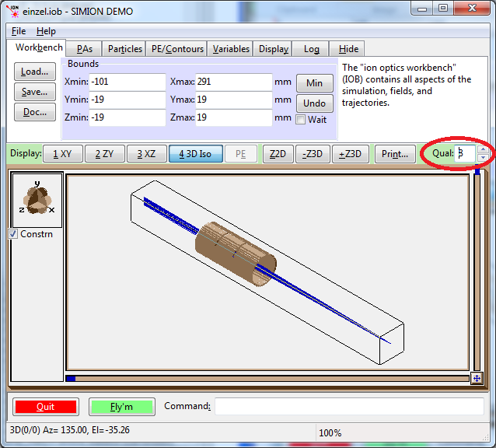Click the Xmin input field
496x448 pixels.
pos(127,82)
